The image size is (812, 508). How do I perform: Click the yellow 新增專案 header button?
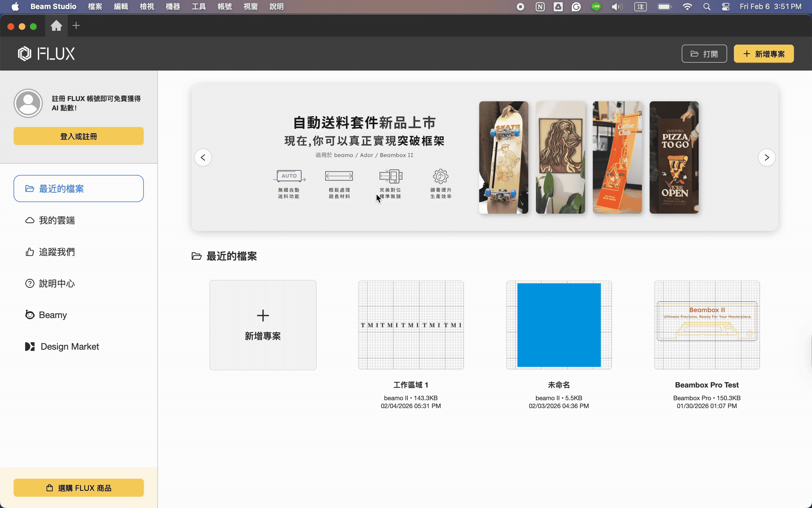coord(764,54)
